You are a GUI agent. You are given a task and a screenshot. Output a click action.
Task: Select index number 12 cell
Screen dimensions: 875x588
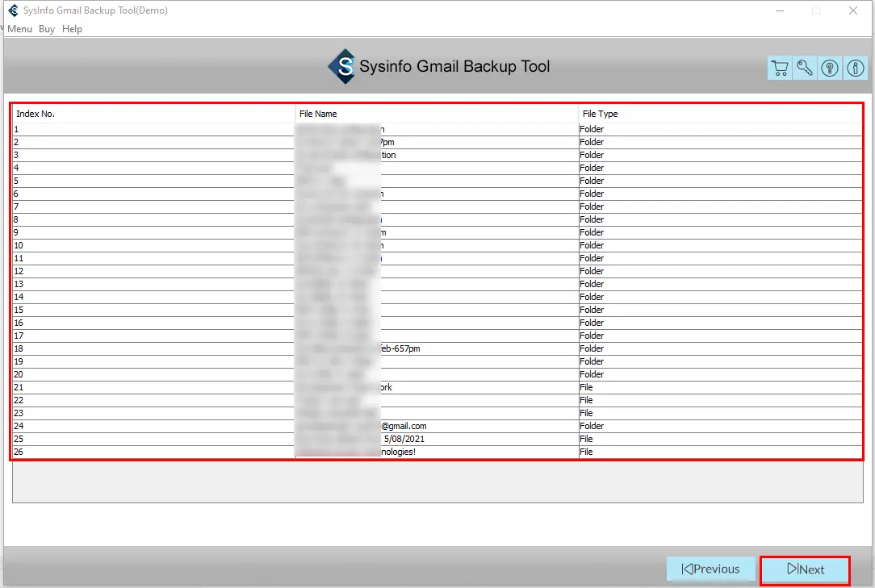click(x=153, y=271)
